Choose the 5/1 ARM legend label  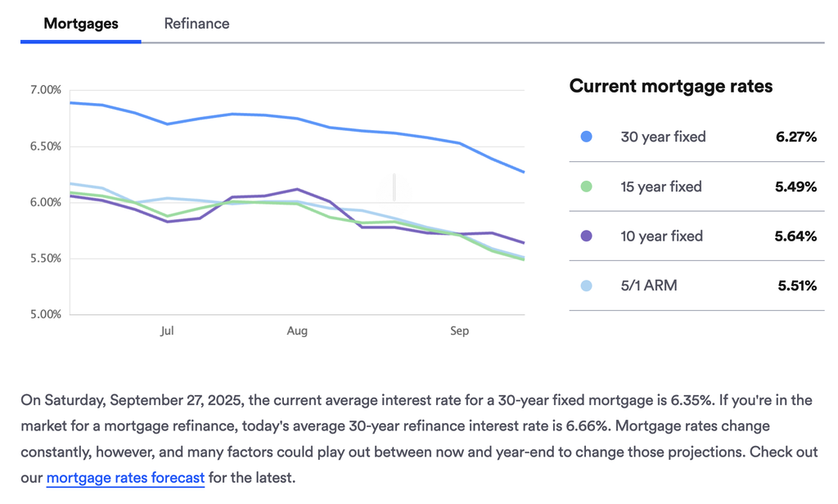(649, 286)
